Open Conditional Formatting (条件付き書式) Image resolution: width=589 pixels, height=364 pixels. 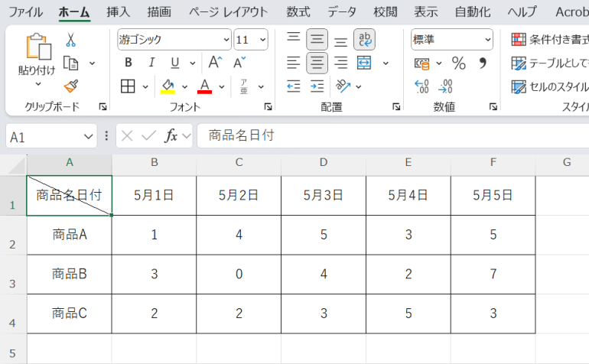click(x=550, y=39)
